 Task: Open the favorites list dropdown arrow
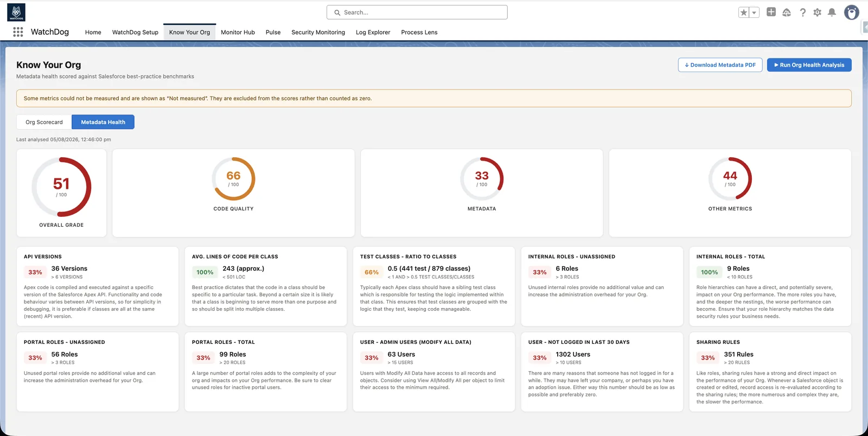click(x=754, y=12)
